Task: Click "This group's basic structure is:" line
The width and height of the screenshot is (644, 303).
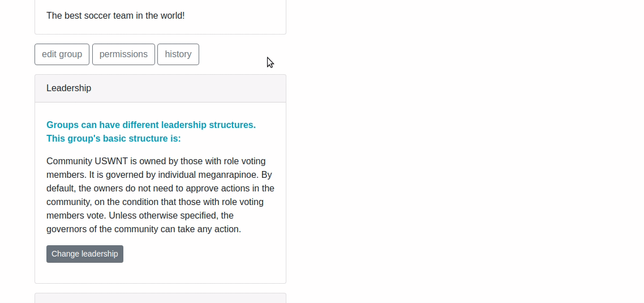Action: [x=113, y=139]
